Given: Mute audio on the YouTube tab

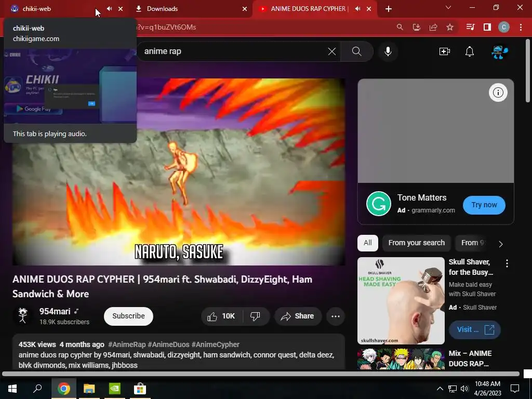Looking at the screenshot, I should (357, 8).
